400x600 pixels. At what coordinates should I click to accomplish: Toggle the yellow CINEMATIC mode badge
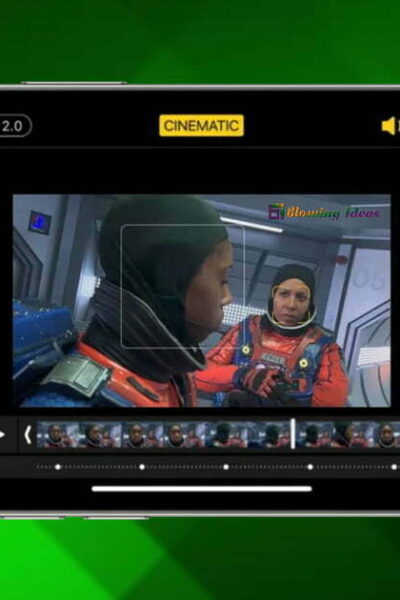201,126
